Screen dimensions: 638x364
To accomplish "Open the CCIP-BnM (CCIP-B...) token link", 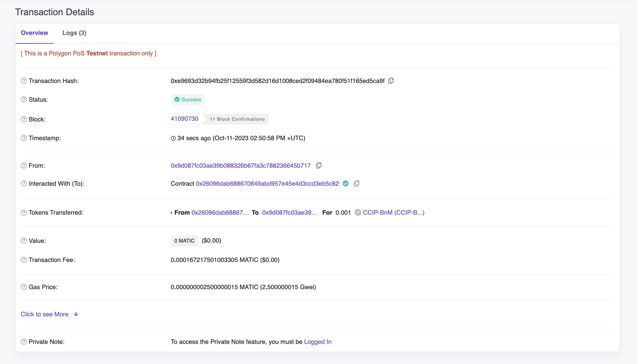I will point(394,213).
